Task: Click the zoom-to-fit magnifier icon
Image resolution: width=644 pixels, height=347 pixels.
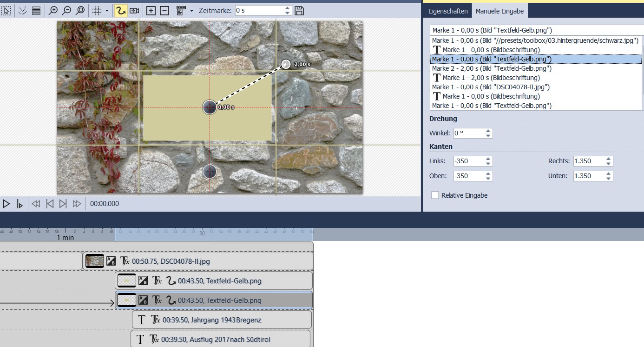Action: tap(80, 11)
